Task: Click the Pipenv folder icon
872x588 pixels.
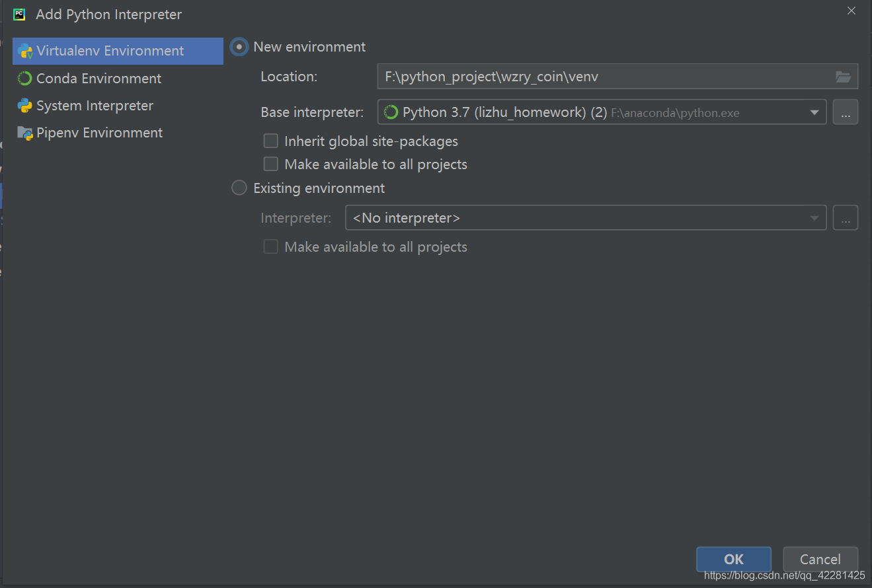Action: coord(25,133)
